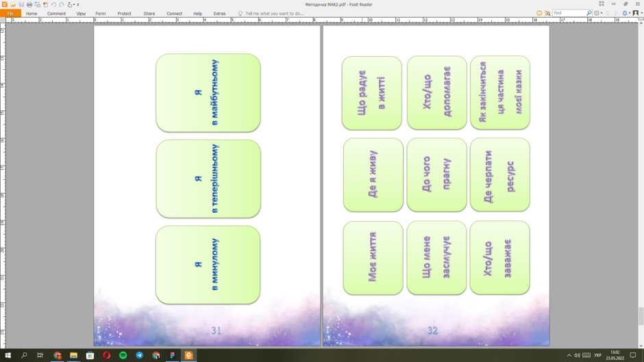Viewport: 644px width, 362px height.
Task: Open Telegram from the taskbar
Action: [139, 355]
